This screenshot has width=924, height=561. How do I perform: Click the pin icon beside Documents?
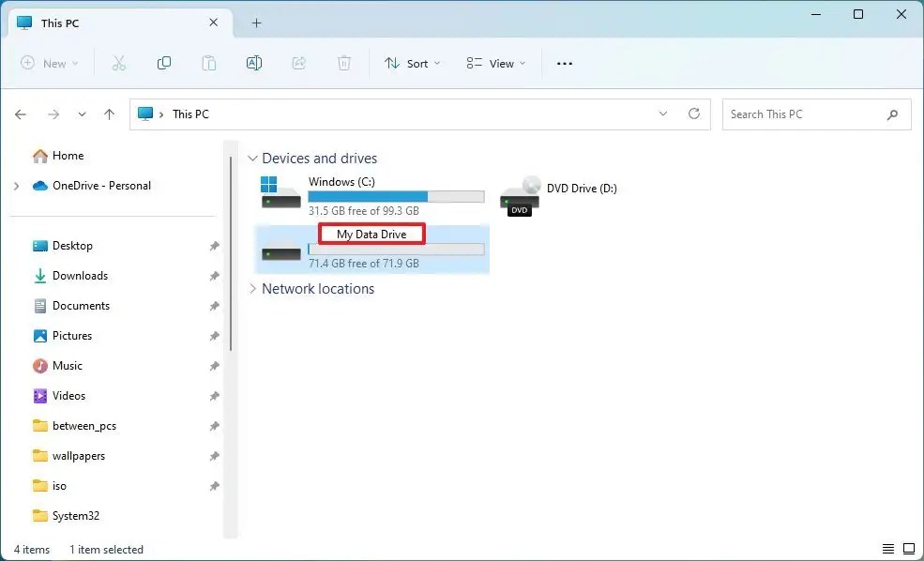pos(215,307)
